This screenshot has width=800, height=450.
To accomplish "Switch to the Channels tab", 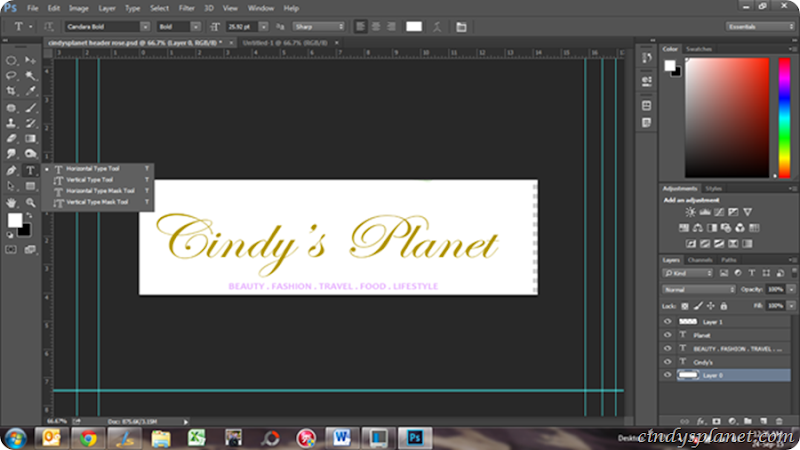I will point(699,260).
